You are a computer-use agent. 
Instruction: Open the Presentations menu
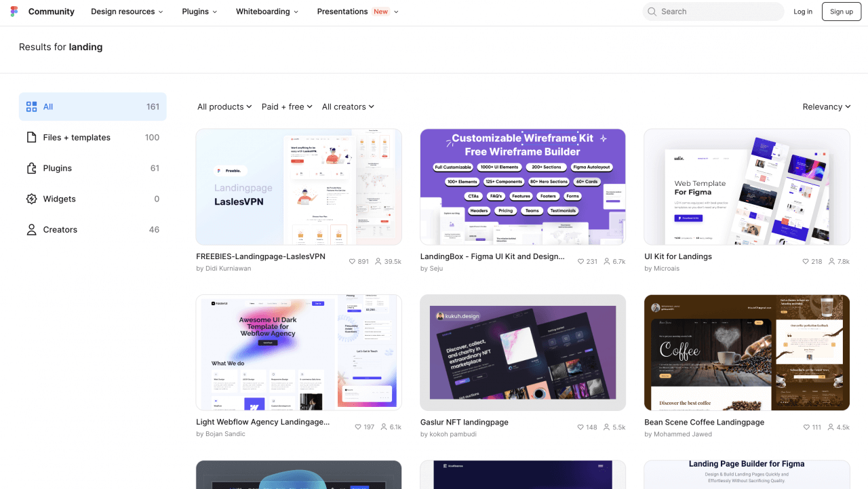tap(357, 12)
